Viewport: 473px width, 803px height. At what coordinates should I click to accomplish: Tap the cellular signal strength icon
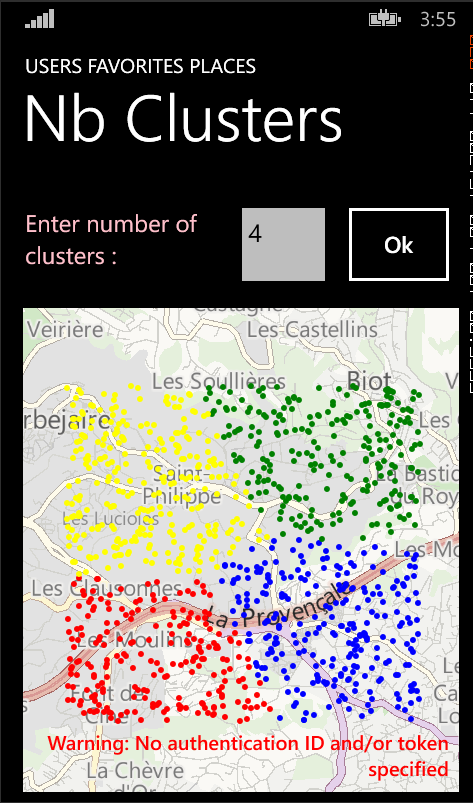point(39,19)
